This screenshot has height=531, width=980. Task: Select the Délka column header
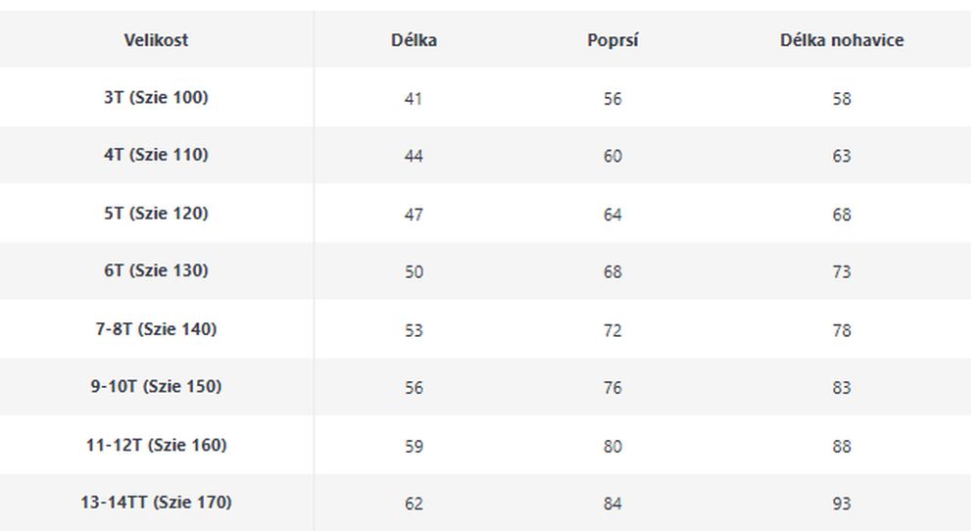point(414,40)
